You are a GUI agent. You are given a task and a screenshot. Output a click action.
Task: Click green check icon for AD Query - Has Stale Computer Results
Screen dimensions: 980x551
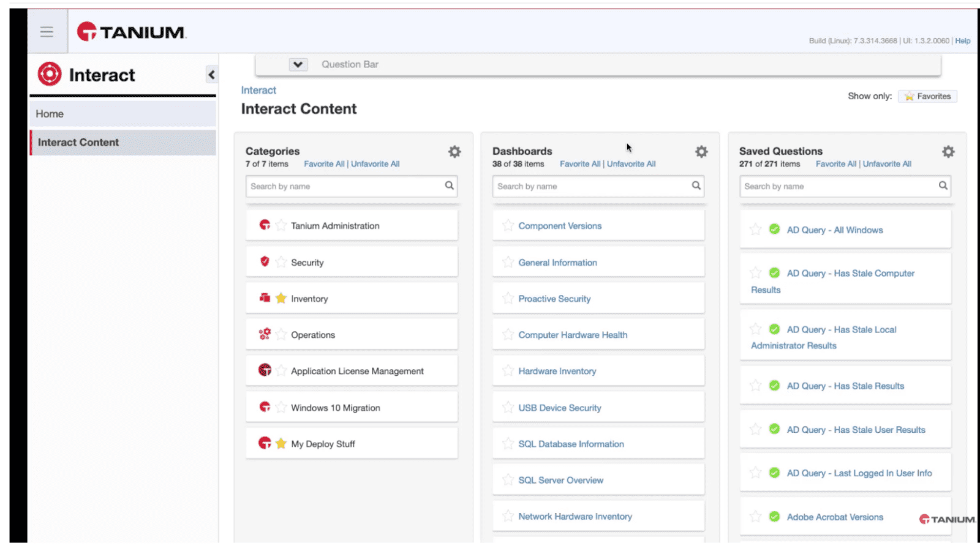774,272
